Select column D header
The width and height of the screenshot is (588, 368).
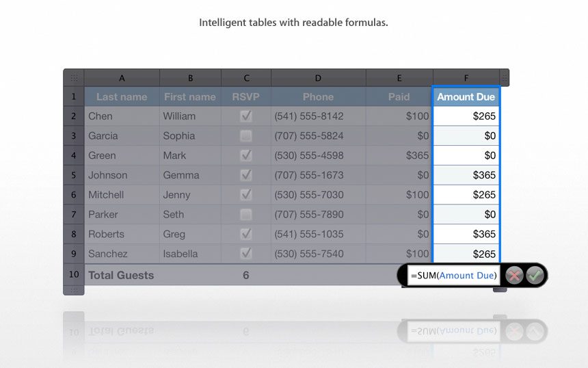coord(318,78)
